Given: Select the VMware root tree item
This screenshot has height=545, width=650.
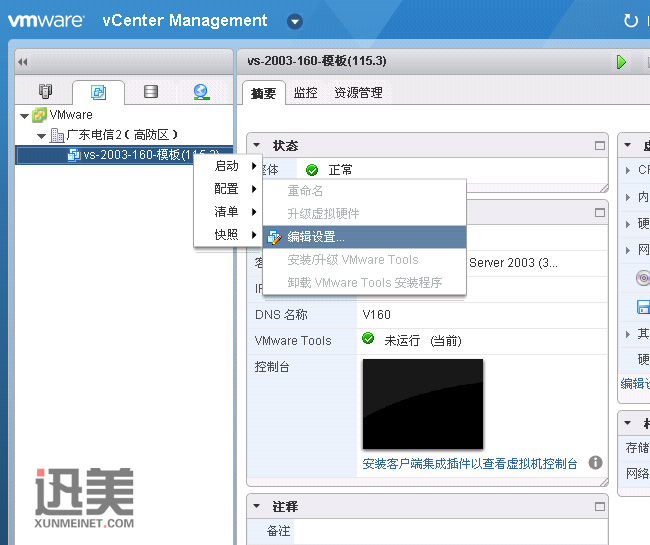Looking at the screenshot, I should coord(71,115).
